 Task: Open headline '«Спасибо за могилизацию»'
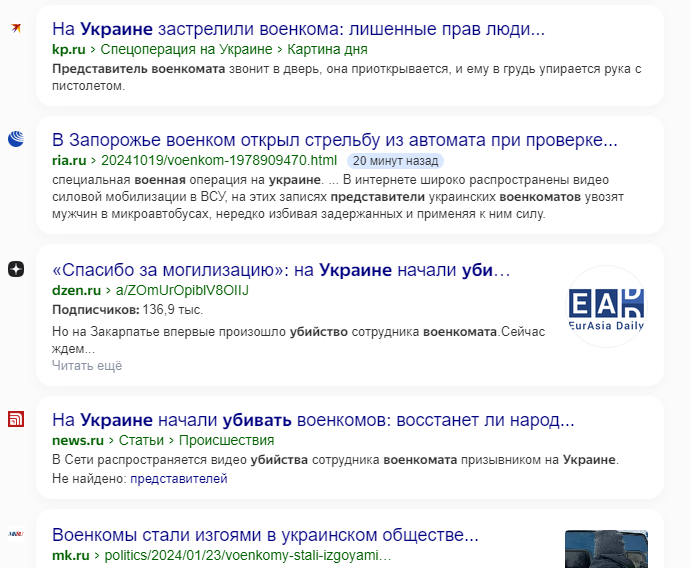[281, 270]
